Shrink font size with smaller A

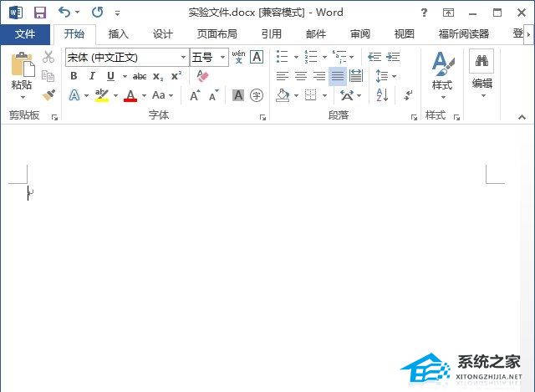pyautogui.click(x=214, y=95)
